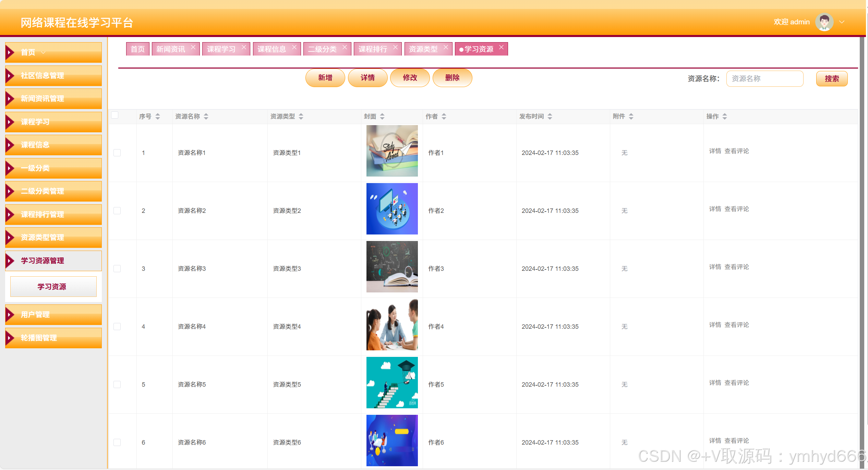Open the dropdown chevron next to admin avatar

coord(842,22)
